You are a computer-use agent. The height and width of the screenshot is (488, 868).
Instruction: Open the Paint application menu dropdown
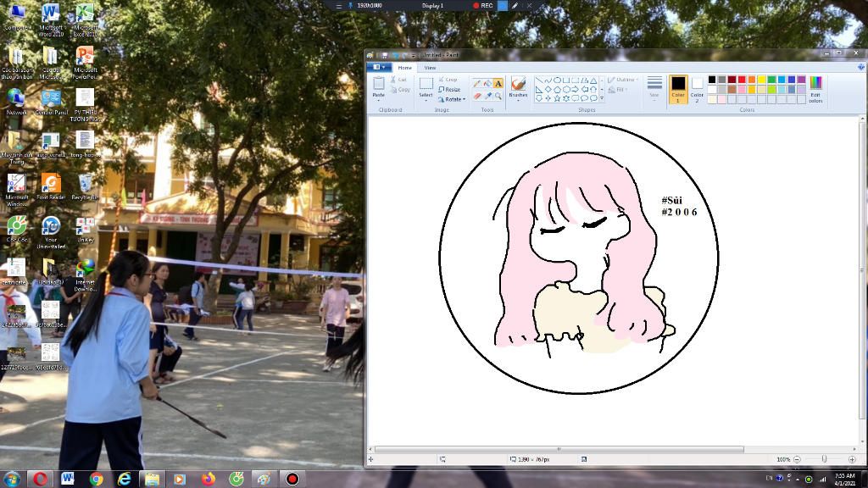point(379,68)
